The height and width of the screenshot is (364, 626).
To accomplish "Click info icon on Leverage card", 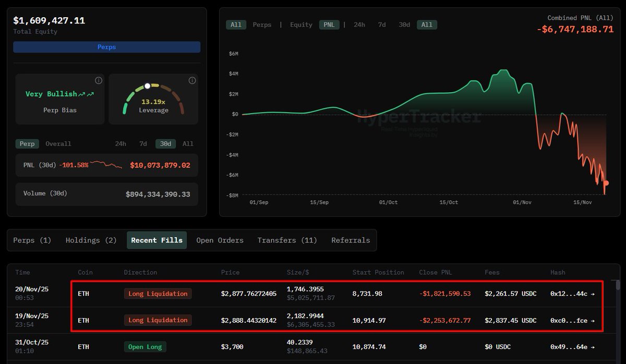I will point(192,80).
